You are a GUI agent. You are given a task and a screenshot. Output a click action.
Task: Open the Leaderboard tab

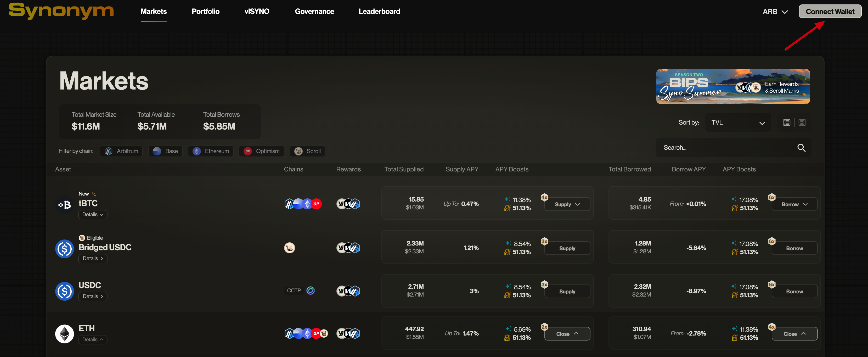click(x=379, y=12)
